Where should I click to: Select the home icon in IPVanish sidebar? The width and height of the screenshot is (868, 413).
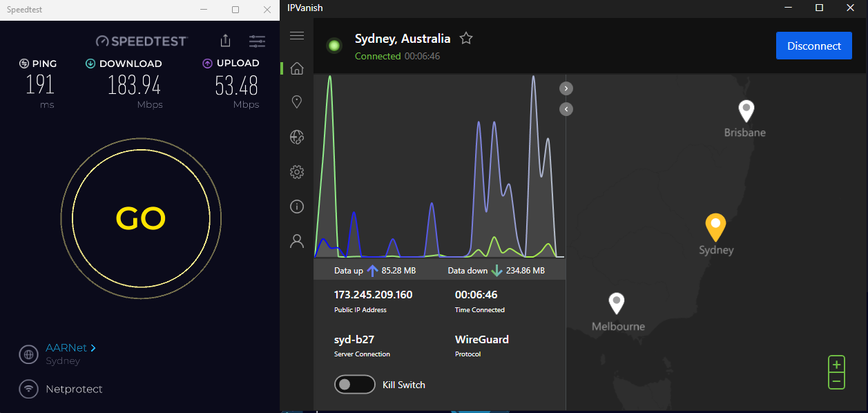297,68
